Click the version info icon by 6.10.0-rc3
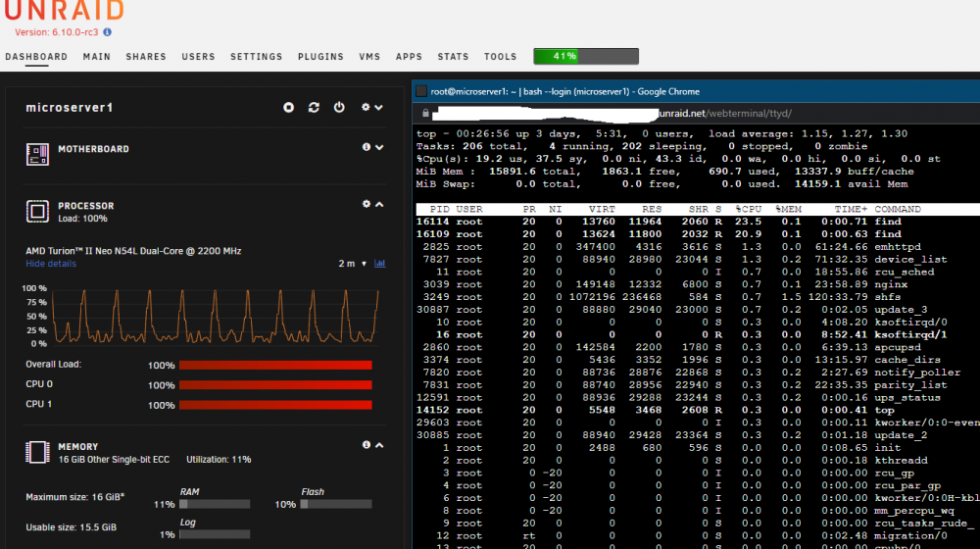The height and width of the screenshot is (549, 980). [108, 32]
